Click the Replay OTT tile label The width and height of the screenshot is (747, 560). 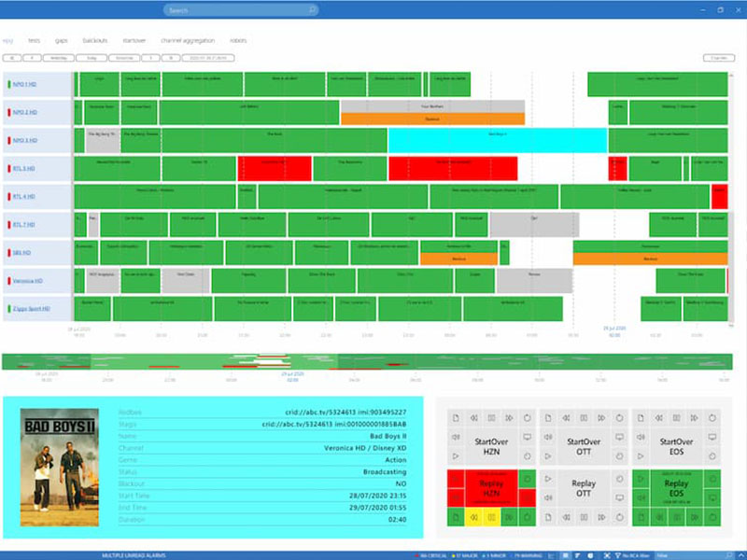coord(584,488)
